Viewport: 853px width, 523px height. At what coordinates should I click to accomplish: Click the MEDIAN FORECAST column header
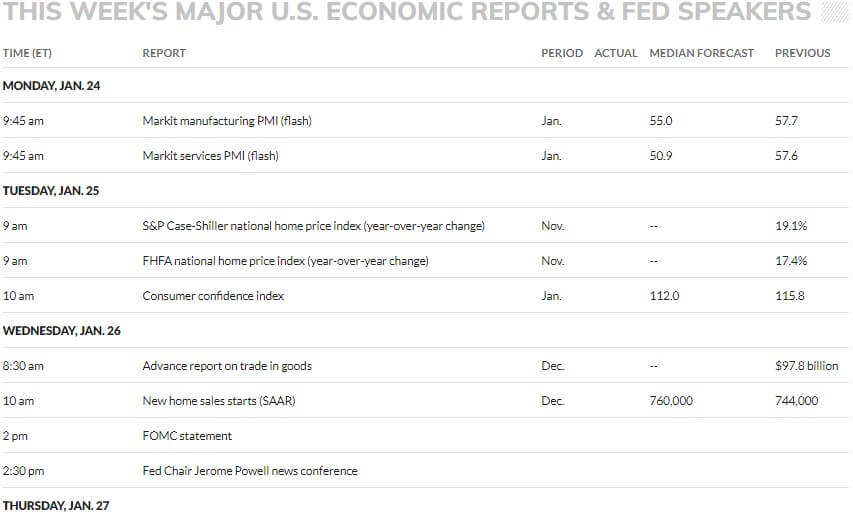[x=702, y=53]
